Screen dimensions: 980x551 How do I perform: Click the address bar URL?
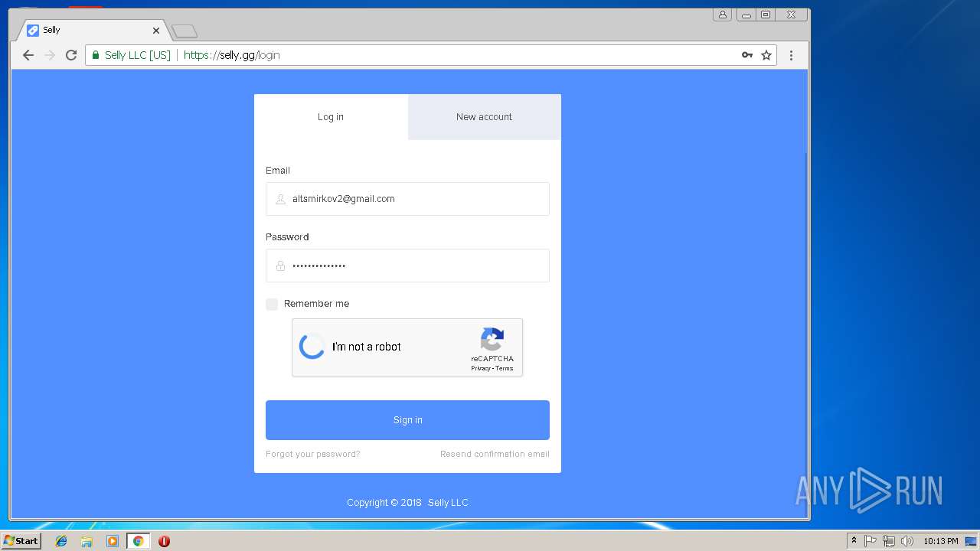click(x=232, y=55)
